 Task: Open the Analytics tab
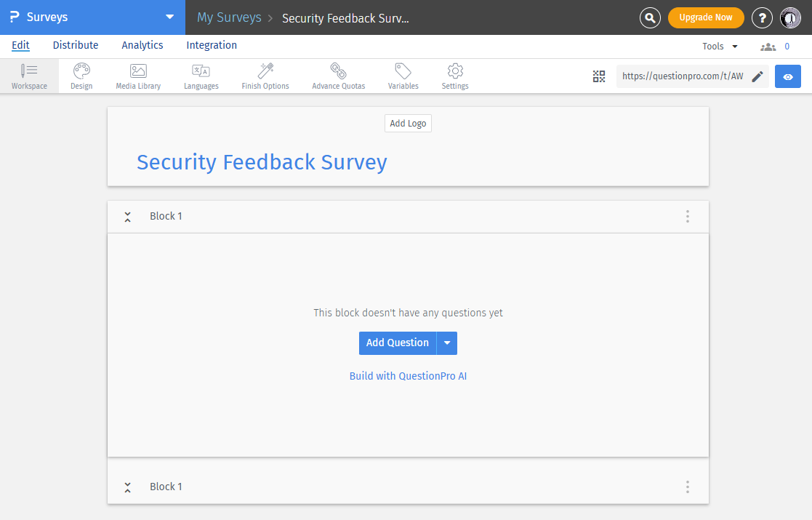142,45
